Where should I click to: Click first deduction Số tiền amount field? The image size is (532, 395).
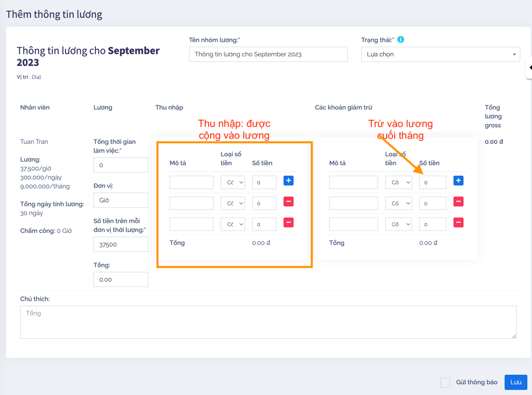click(432, 182)
